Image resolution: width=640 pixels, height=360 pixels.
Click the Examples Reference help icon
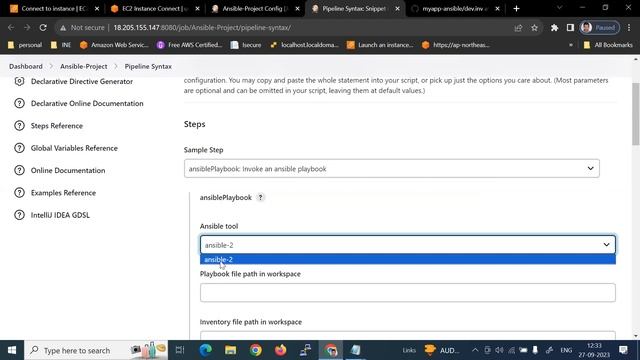click(x=19, y=193)
